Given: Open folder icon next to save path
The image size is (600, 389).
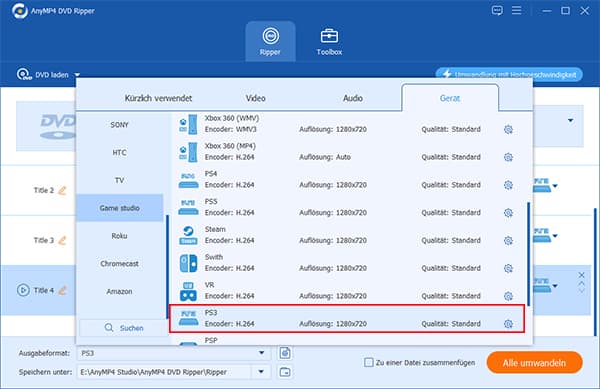Looking at the screenshot, I should (x=285, y=372).
